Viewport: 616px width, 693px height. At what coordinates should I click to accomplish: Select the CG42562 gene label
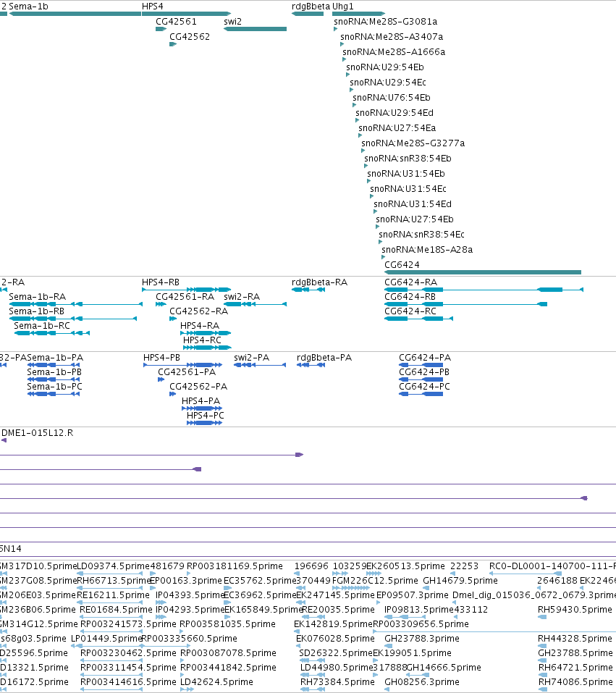coord(190,37)
